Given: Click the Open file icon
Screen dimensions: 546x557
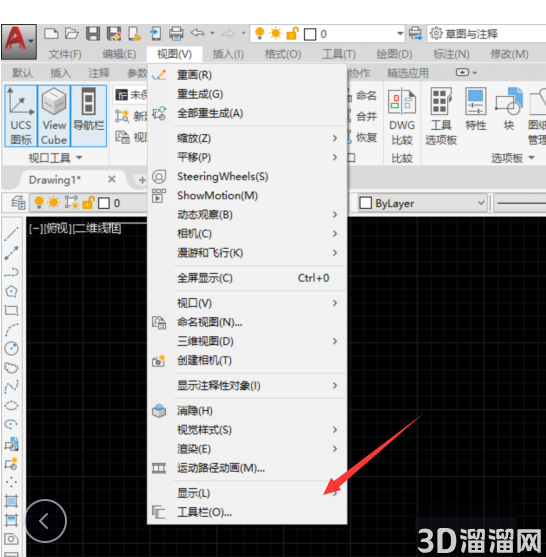Looking at the screenshot, I should [x=72, y=34].
